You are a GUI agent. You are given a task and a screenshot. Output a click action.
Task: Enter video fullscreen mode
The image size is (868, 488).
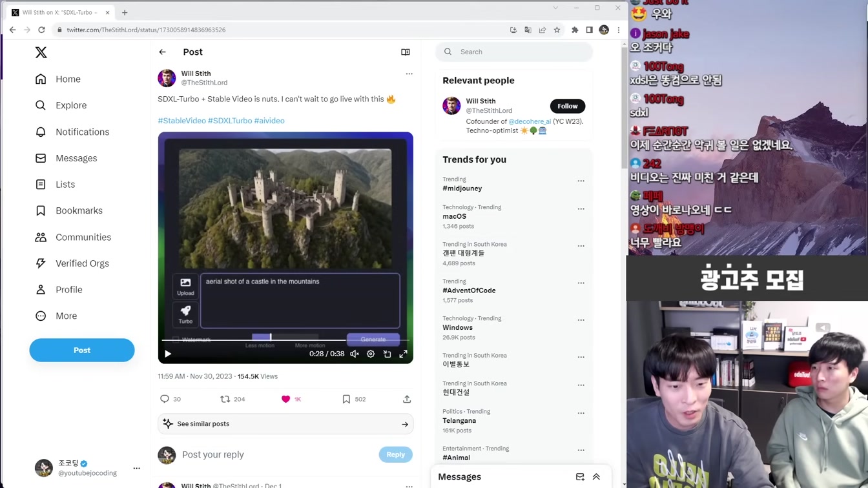403,354
